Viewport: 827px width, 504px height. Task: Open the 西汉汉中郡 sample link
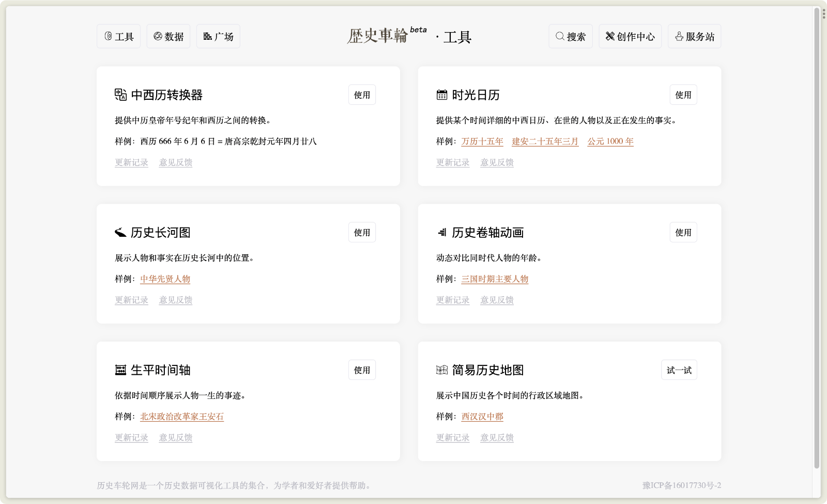[482, 416]
